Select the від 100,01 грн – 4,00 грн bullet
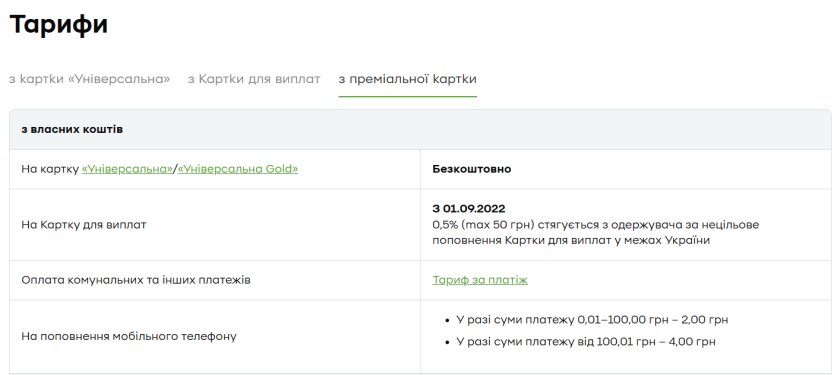The width and height of the screenshot is (834, 375). (586, 341)
